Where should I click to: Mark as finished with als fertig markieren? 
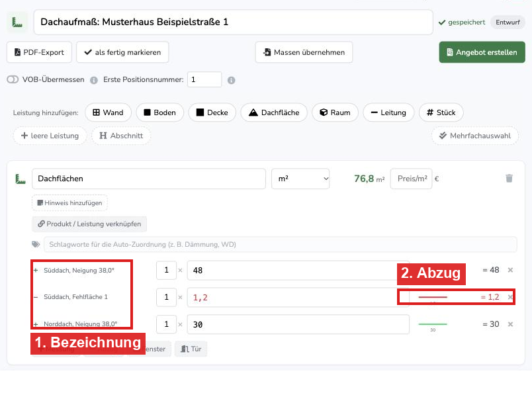[x=122, y=52]
